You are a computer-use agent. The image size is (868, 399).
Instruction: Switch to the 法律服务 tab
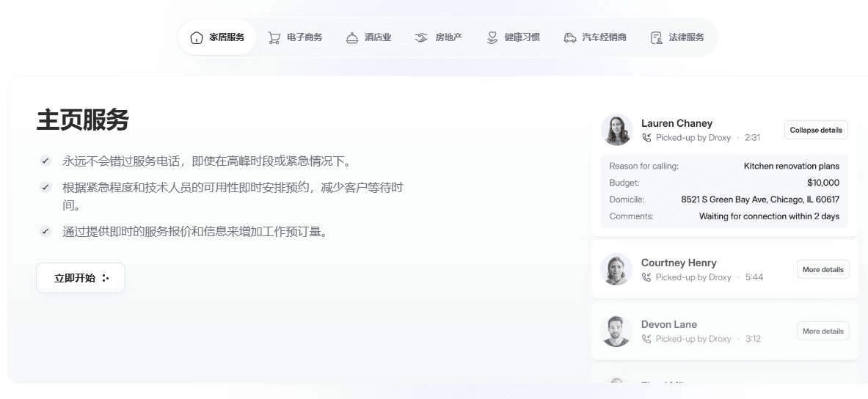[x=677, y=37]
